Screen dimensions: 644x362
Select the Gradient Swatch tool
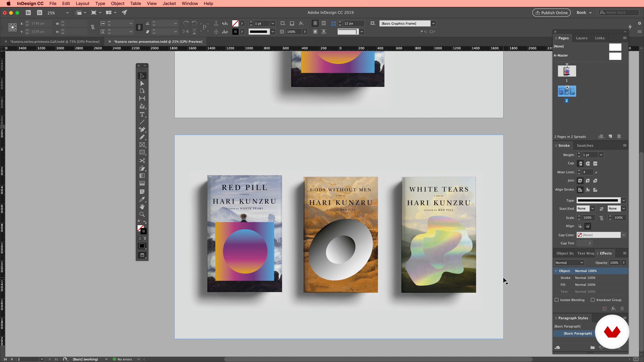(x=142, y=176)
